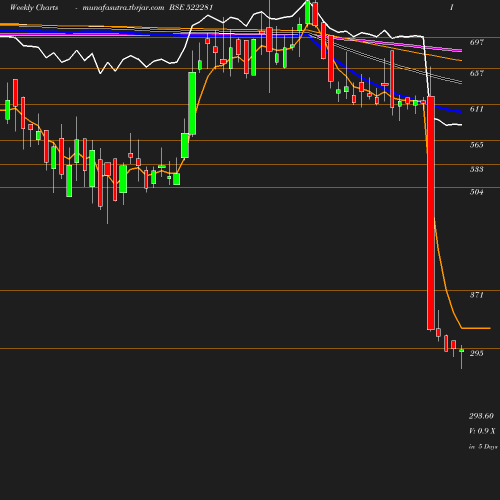The height and width of the screenshot is (500, 500).
Task: Click the munafasutra.tbrjar.com site label
Action: pos(123,8)
